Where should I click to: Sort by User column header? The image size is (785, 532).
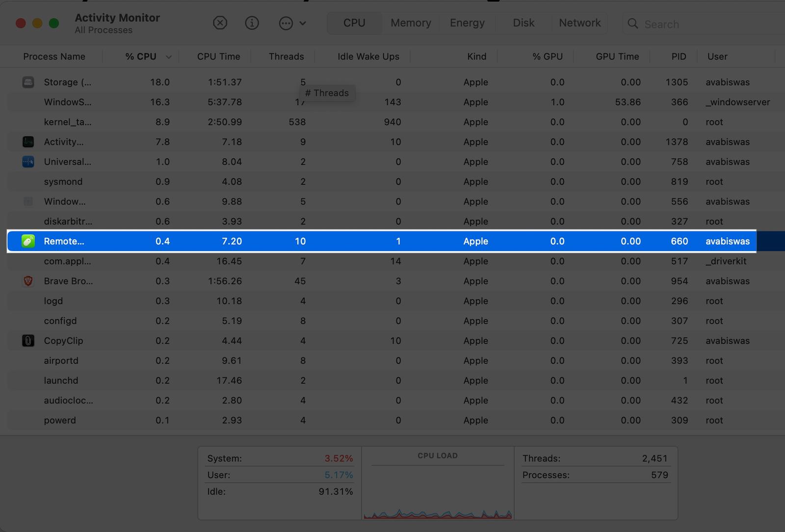(717, 56)
